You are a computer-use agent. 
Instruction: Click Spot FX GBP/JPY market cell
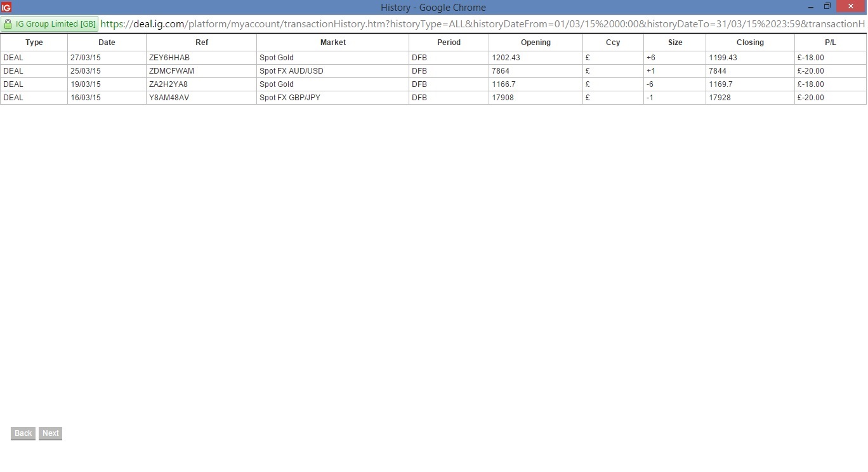(333, 98)
